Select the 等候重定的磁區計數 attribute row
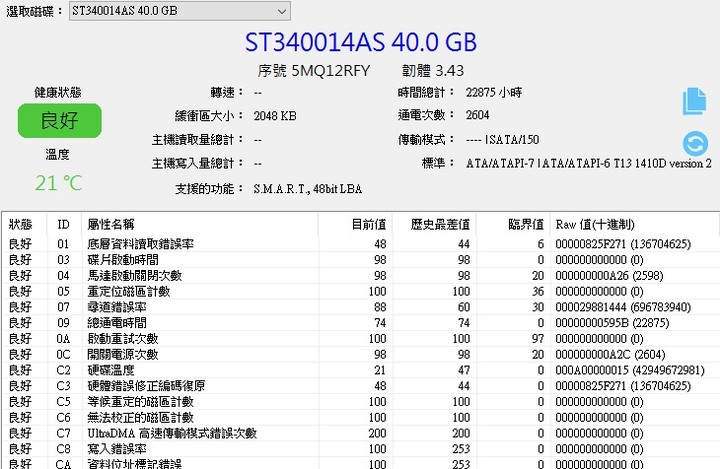Image resolution: width=720 pixels, height=469 pixels. coord(361,401)
